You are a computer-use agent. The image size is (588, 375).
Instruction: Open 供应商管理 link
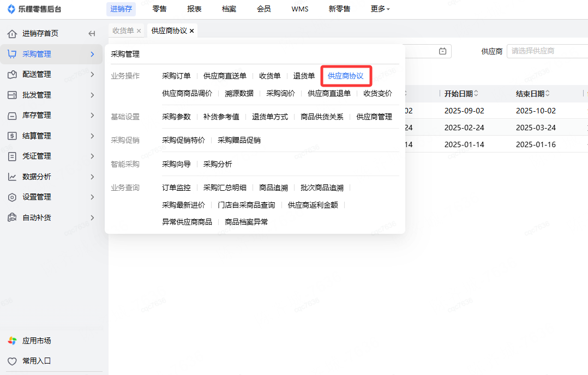pos(374,117)
